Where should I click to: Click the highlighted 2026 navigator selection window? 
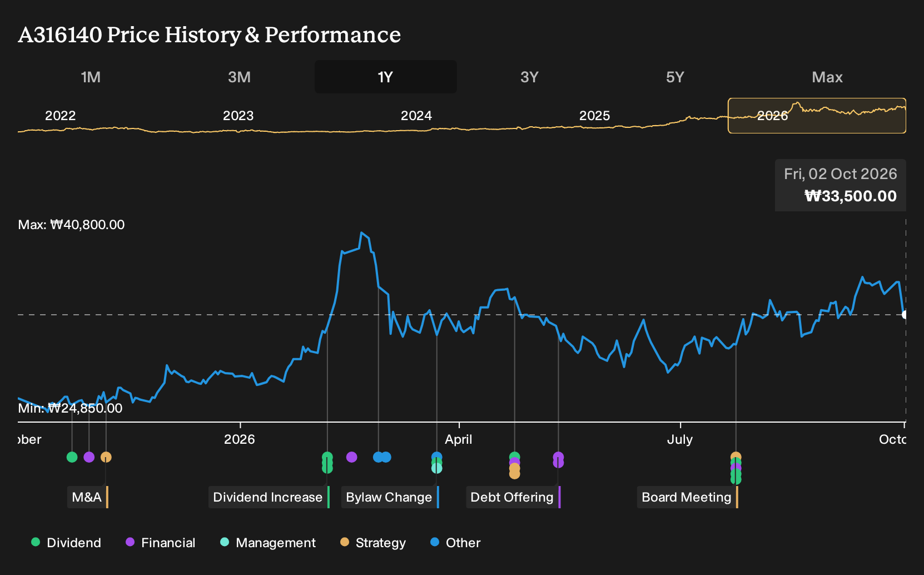(817, 116)
